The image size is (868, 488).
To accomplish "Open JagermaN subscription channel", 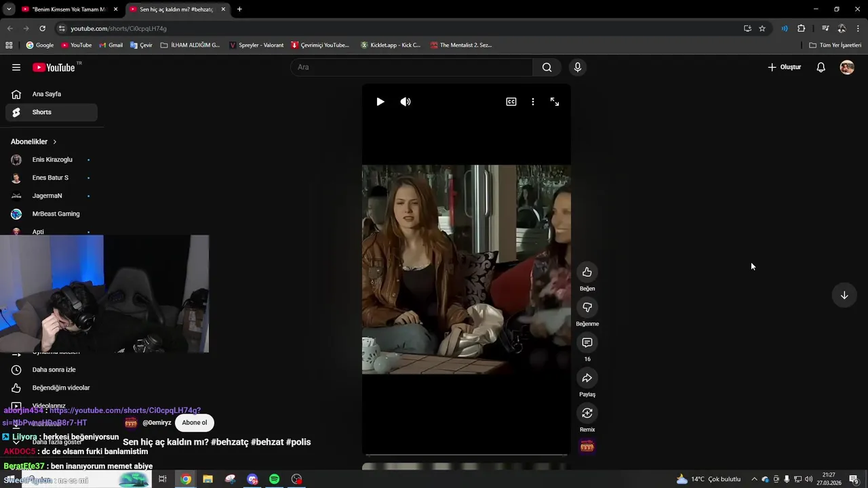I will 52,196.
